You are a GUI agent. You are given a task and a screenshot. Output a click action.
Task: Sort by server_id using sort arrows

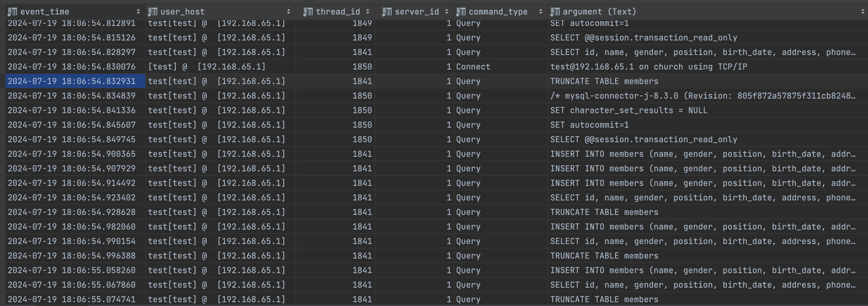(x=446, y=12)
